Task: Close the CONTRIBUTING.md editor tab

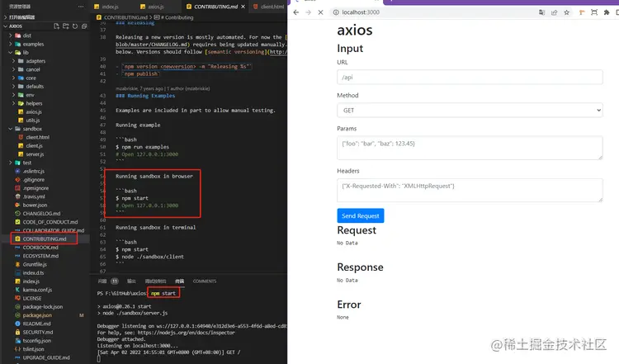Action: [243, 7]
